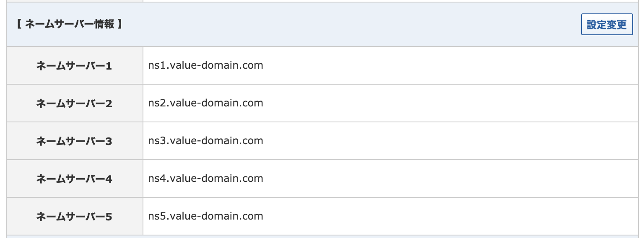Select the ネームサーバー5 label cell
The image size is (644, 238).
coord(74,217)
